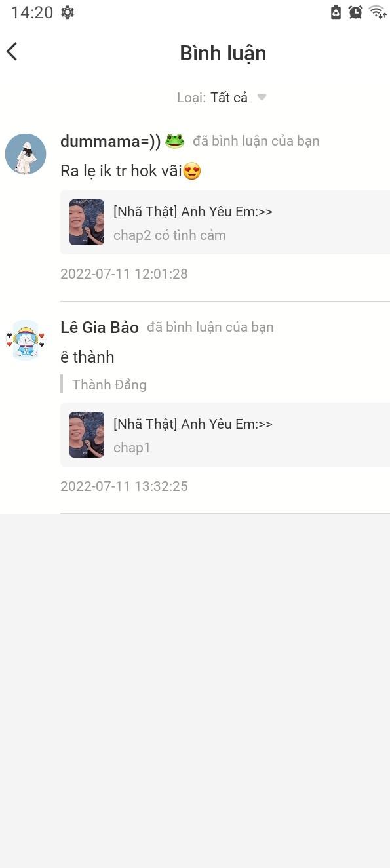The width and height of the screenshot is (390, 868).
Task: Open [Nhã Thật] Anh Yêu Em chap2 card
Action: click(x=225, y=222)
